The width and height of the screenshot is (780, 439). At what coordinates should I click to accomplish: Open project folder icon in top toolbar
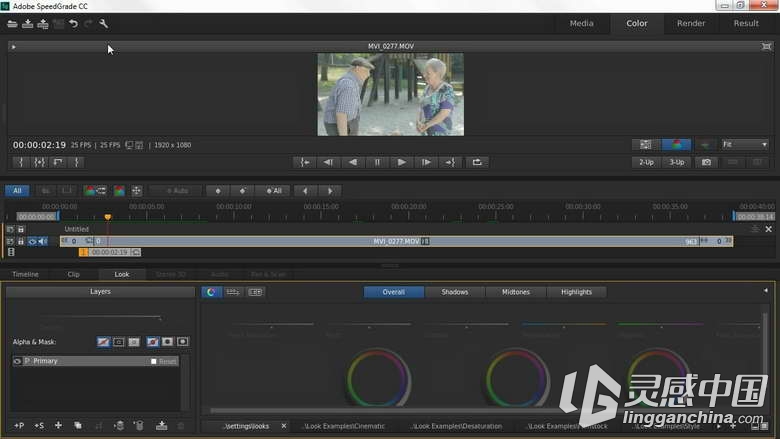tap(12, 23)
